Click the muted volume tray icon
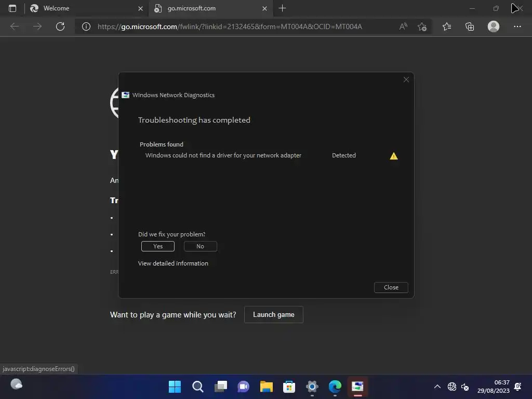The width and height of the screenshot is (532, 399). pyautogui.click(x=465, y=387)
